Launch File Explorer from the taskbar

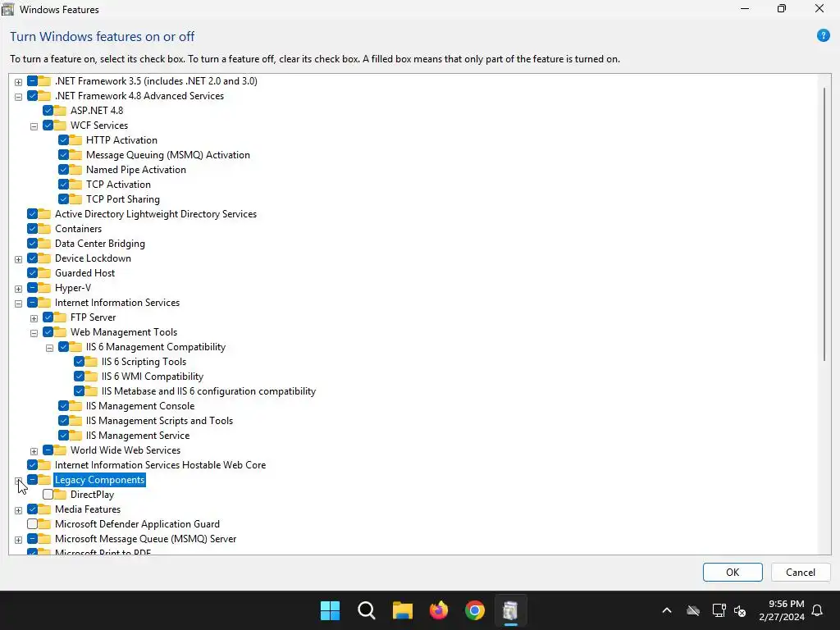point(402,610)
